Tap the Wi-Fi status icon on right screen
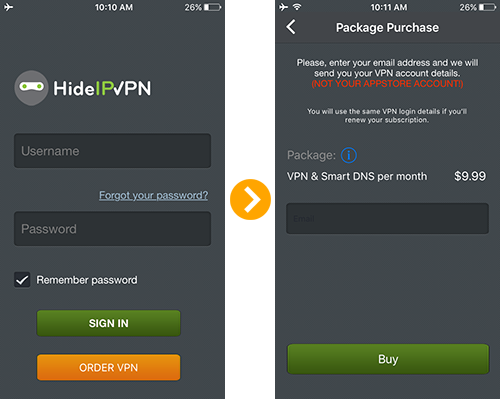Image resolution: width=500 pixels, height=399 pixels. point(297,7)
